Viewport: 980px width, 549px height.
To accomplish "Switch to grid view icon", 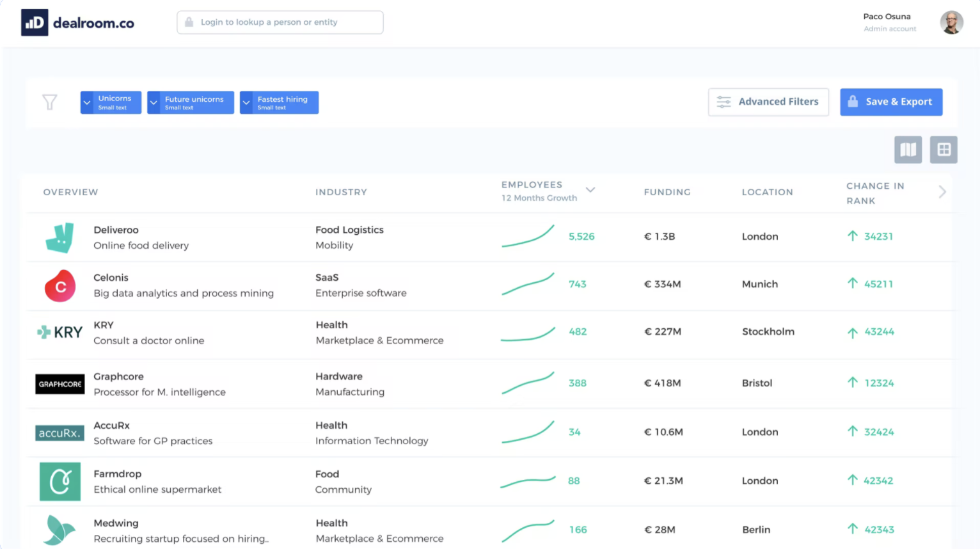I will (944, 150).
